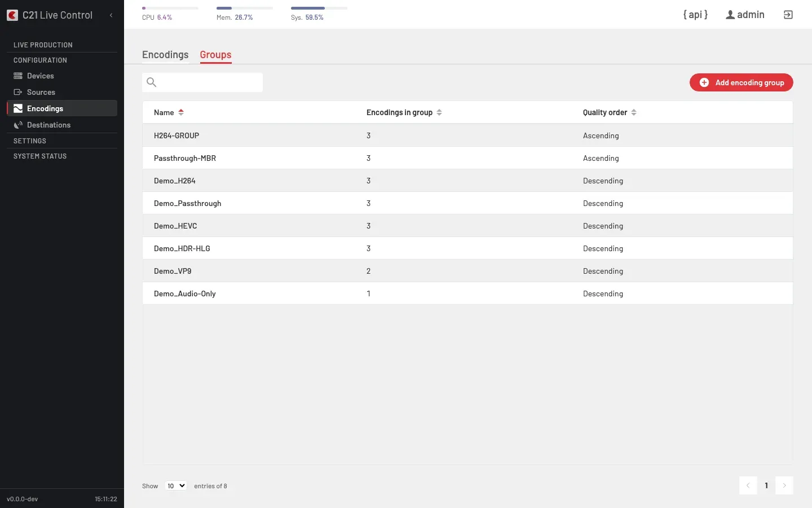Expand the SETTINGS sidebar section
Screen dimensions: 812x508
pyautogui.click(x=30, y=141)
